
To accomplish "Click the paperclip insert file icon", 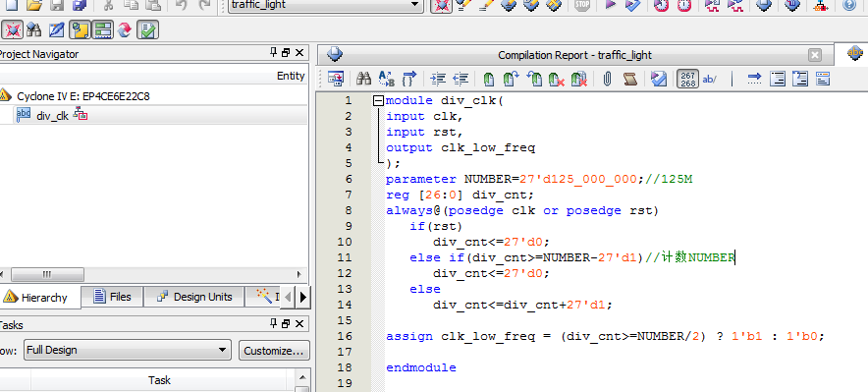I will pos(607,79).
